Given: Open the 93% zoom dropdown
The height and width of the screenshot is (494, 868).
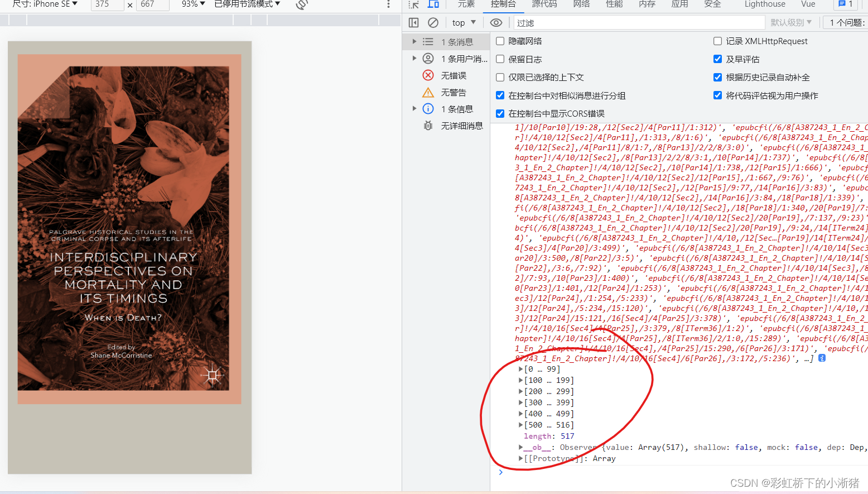Looking at the screenshot, I should [x=193, y=4].
